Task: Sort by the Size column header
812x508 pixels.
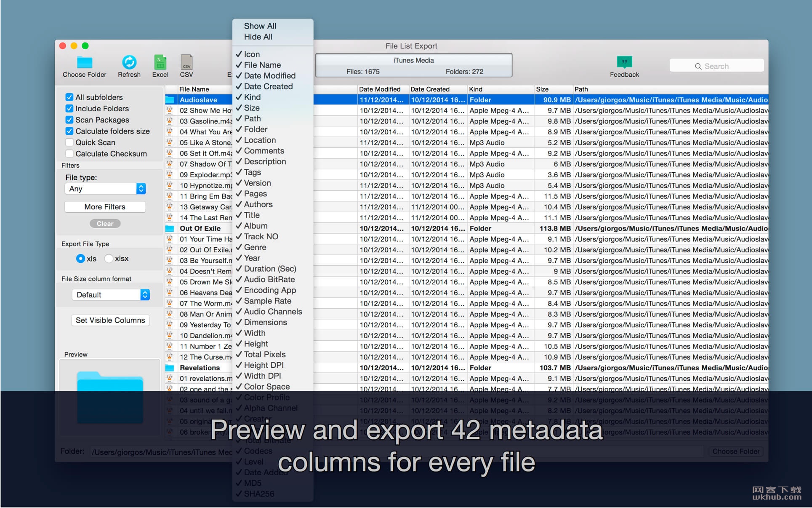Action: (x=553, y=89)
